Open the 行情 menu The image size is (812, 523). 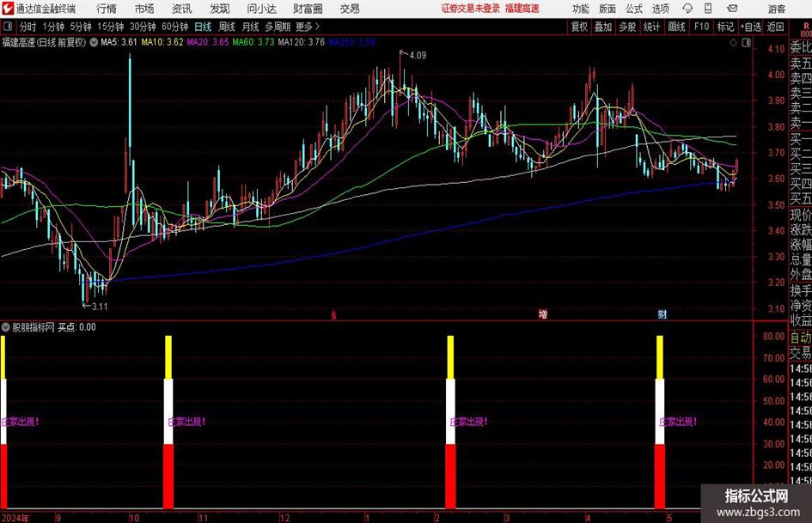107,9
